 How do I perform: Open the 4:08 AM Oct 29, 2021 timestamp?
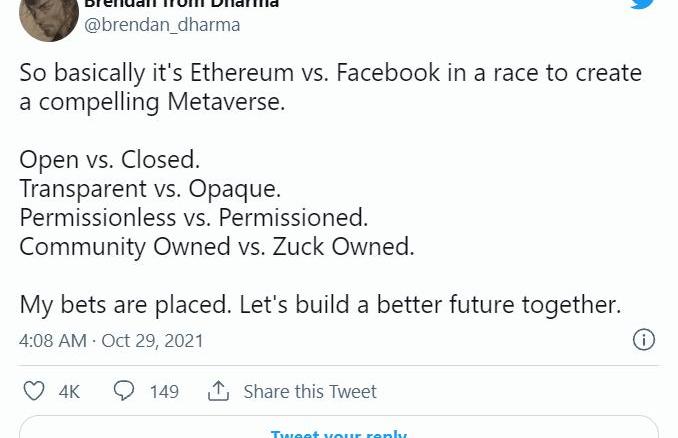point(111,341)
